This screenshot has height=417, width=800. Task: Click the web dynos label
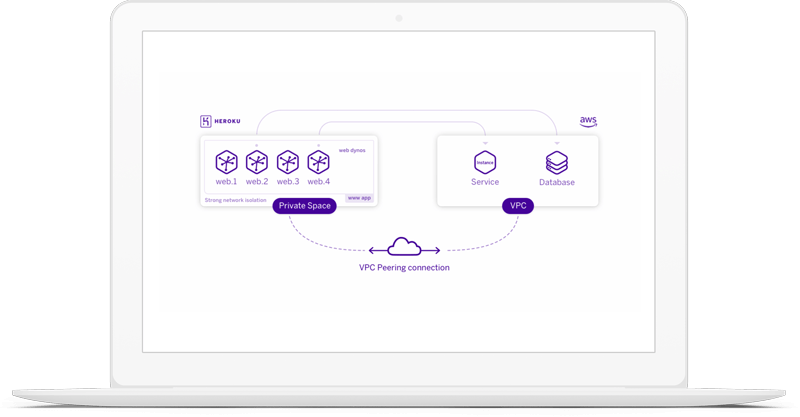352,150
